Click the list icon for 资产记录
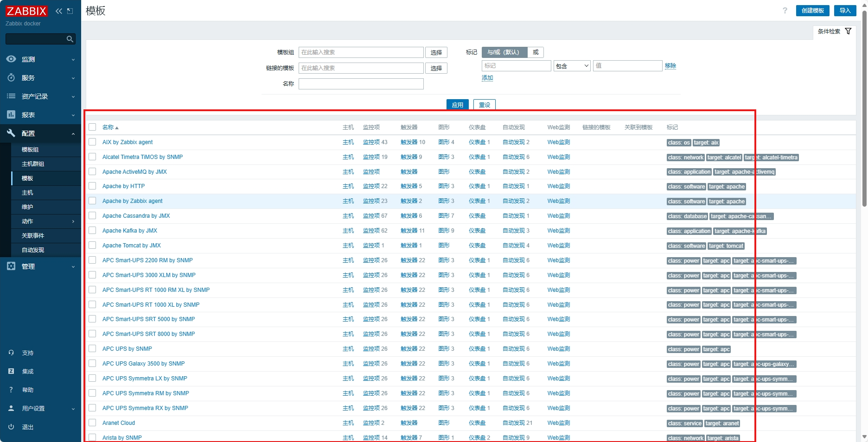 pyautogui.click(x=11, y=96)
